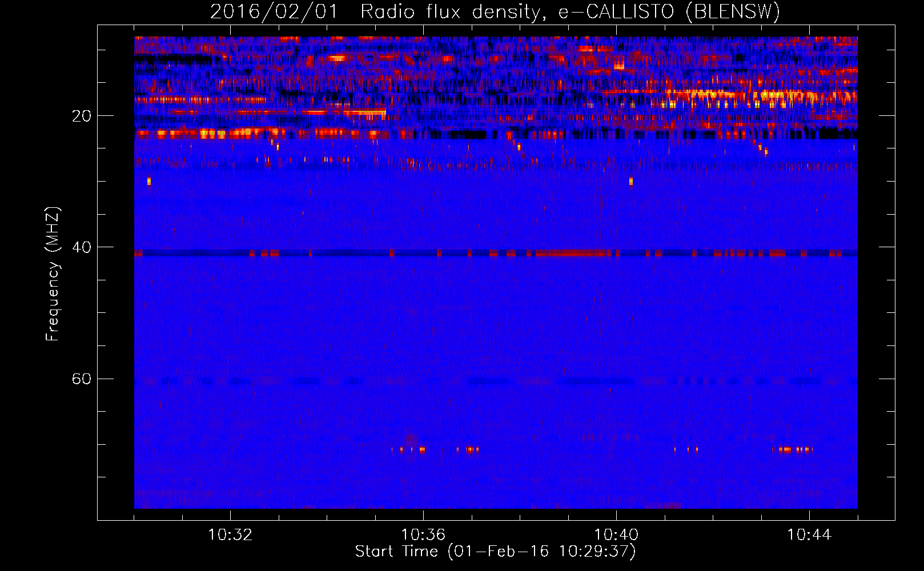
Task: Click the '10:44' time tick label
Action: coord(809,534)
